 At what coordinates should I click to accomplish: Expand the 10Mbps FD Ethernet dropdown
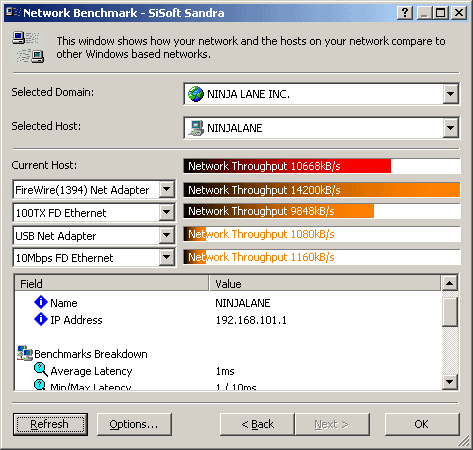[x=166, y=258]
